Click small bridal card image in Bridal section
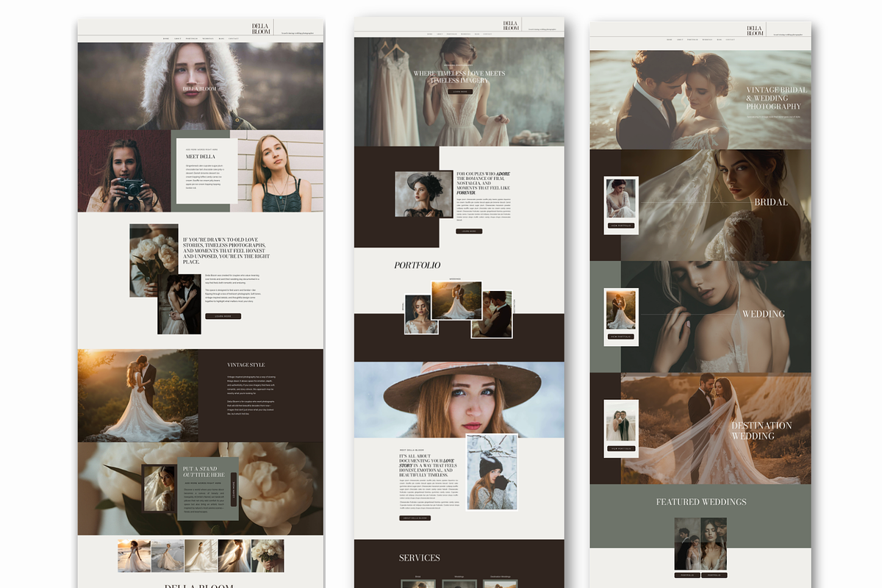Viewport: 882px width, 588px height. [621, 199]
